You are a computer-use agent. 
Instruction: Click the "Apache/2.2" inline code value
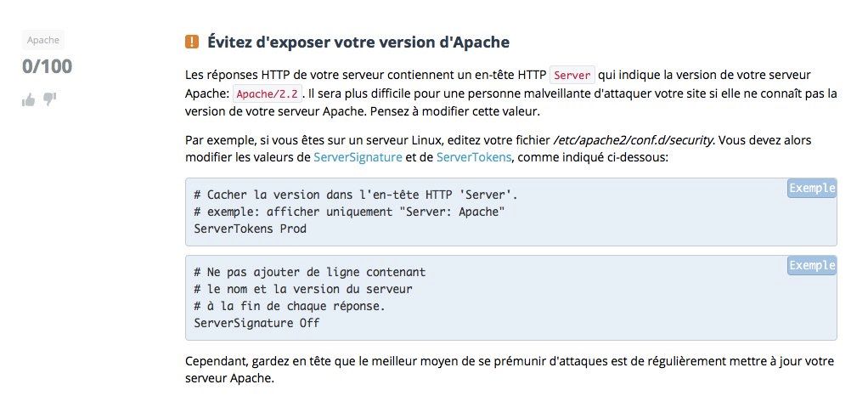pyautogui.click(x=266, y=93)
